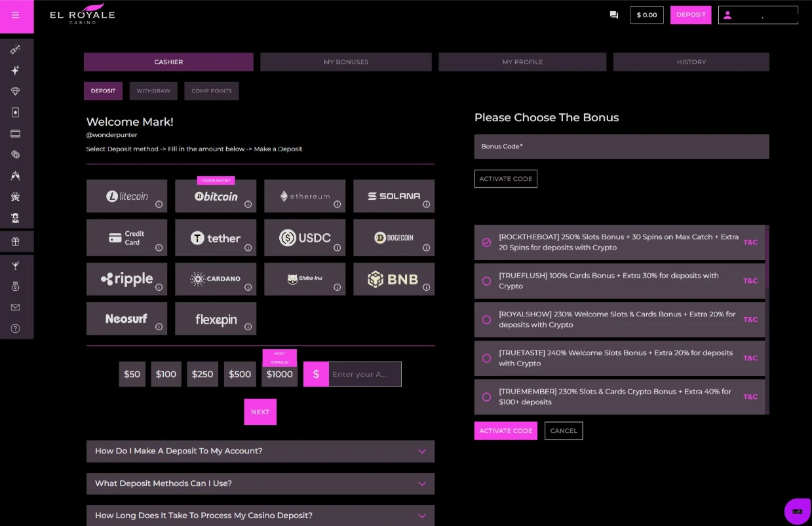The width and height of the screenshot is (812, 526).
Task: Select the Dogecoin deposit method
Action: 394,237
